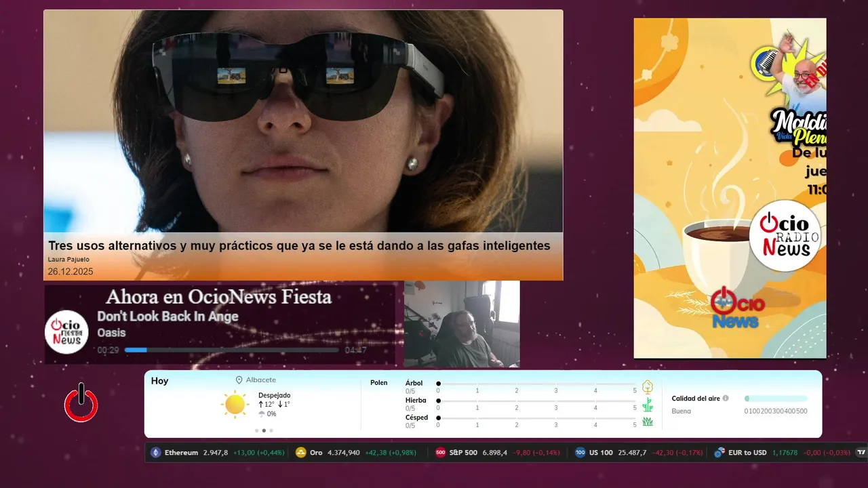Image resolution: width=868 pixels, height=488 pixels.
Task: Click song title Don't Look Back In Ange
Action: [167, 317]
